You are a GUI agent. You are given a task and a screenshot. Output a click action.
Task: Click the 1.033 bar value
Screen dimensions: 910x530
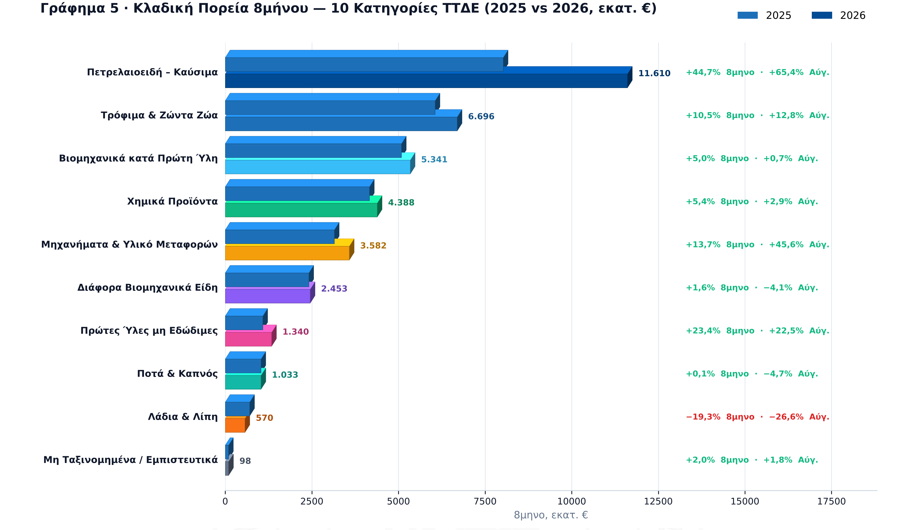[x=285, y=374]
